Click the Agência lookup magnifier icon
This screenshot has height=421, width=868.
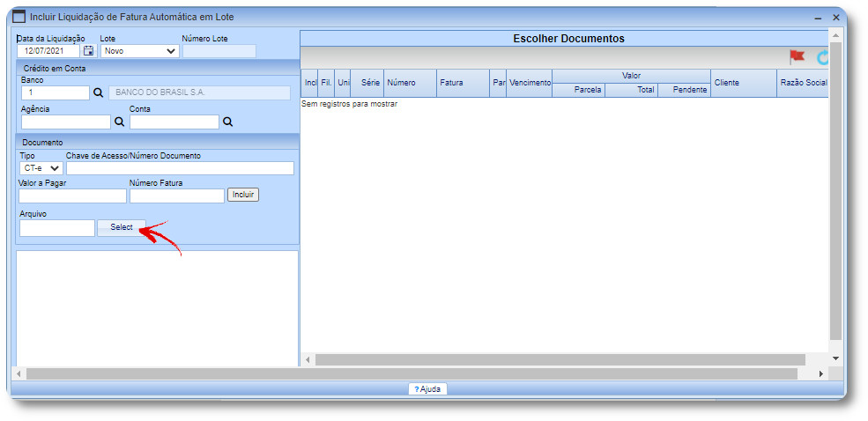click(x=119, y=122)
